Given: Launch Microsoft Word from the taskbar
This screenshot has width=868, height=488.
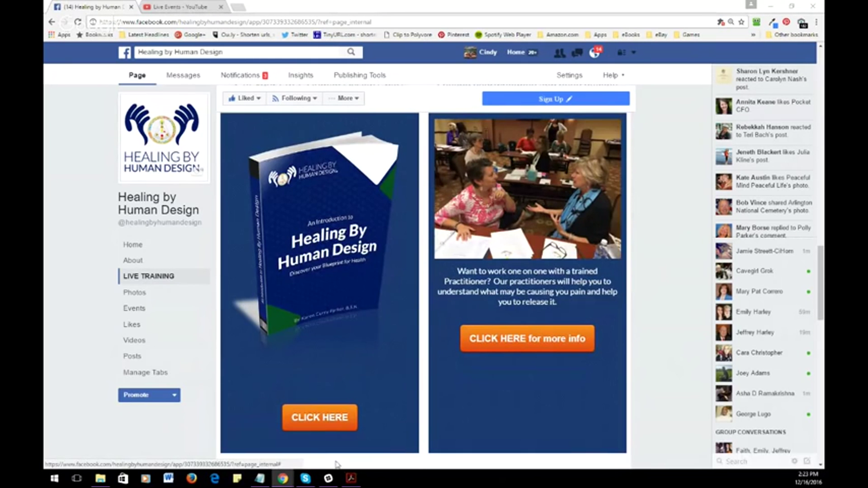Looking at the screenshot, I should coord(169,478).
